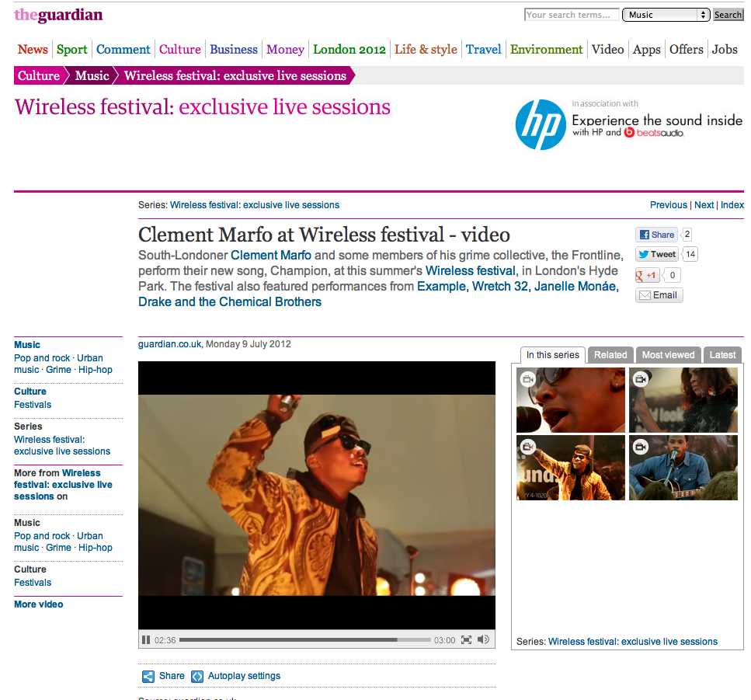
Task: Open the Clement Marfo link in description
Action: pyautogui.click(x=271, y=256)
